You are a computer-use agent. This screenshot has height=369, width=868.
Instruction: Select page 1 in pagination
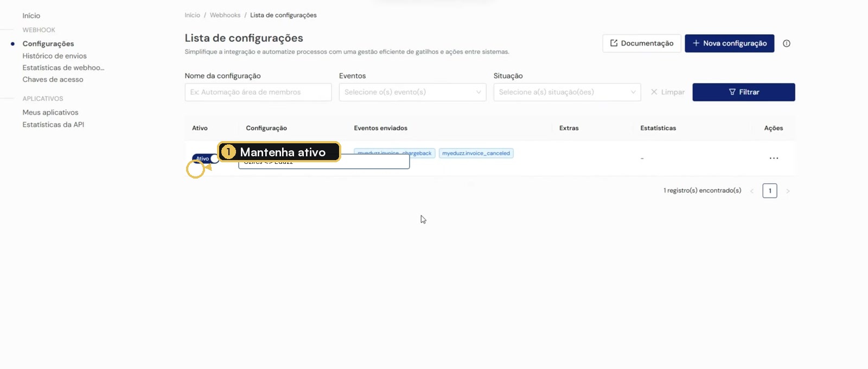point(770,191)
